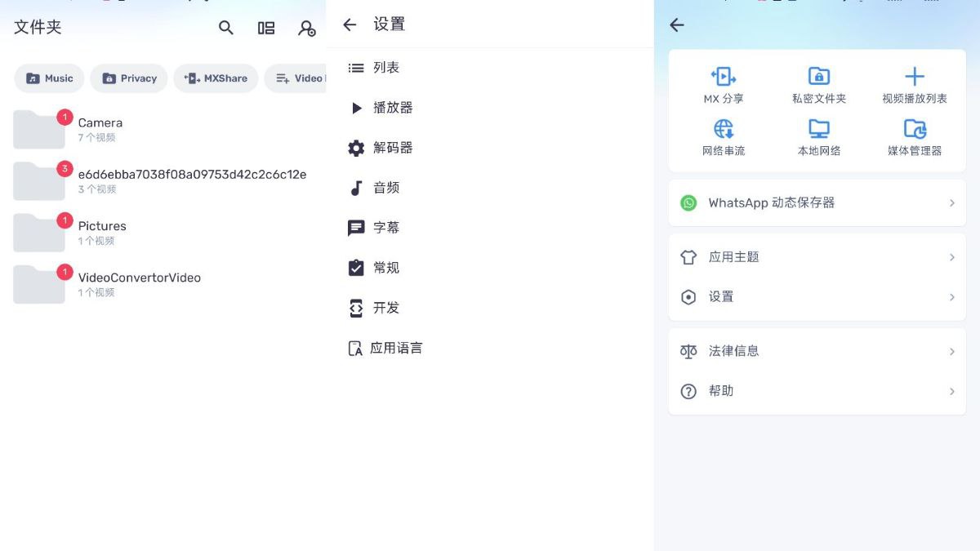Tap the search icon in folder view
Screen dimensions: 980x551
coord(225,27)
